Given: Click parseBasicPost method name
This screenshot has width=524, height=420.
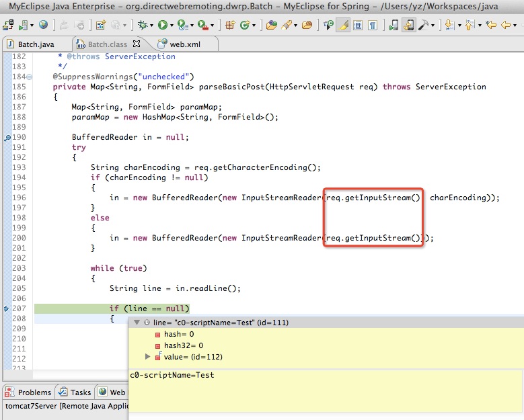Looking at the screenshot, I should (x=232, y=87).
